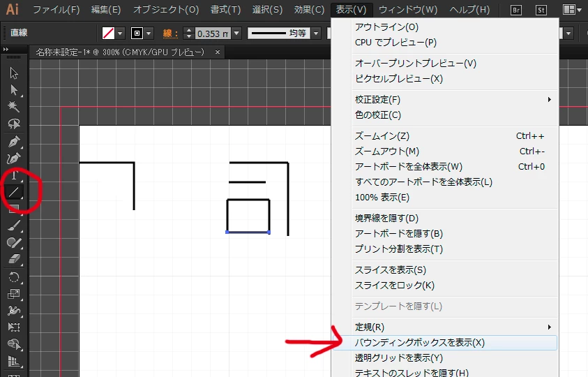Open the stroke weight dropdown

coord(236,33)
